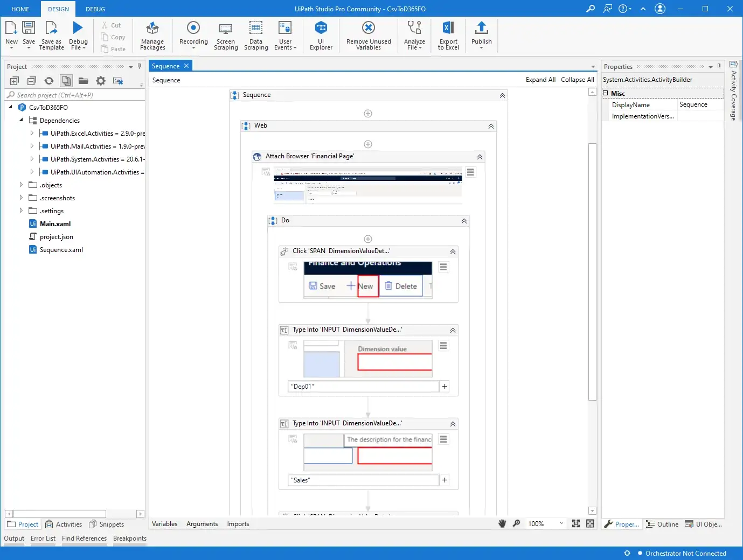Switch to the DEBUG tab
This screenshot has height=560, width=743.
click(x=95, y=9)
